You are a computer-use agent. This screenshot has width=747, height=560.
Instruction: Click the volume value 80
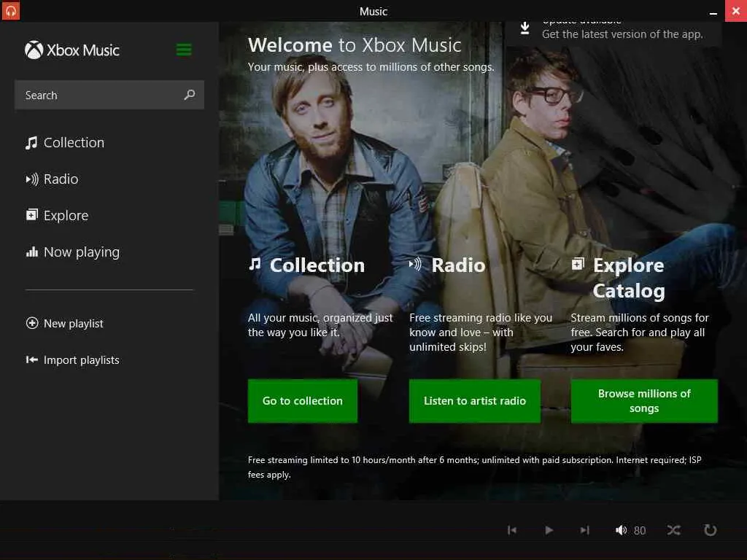tap(640, 531)
